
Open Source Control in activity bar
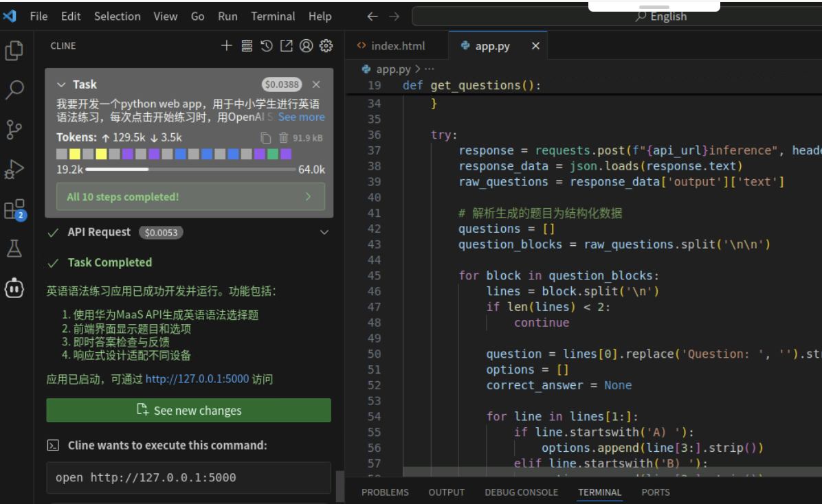tap(14, 128)
